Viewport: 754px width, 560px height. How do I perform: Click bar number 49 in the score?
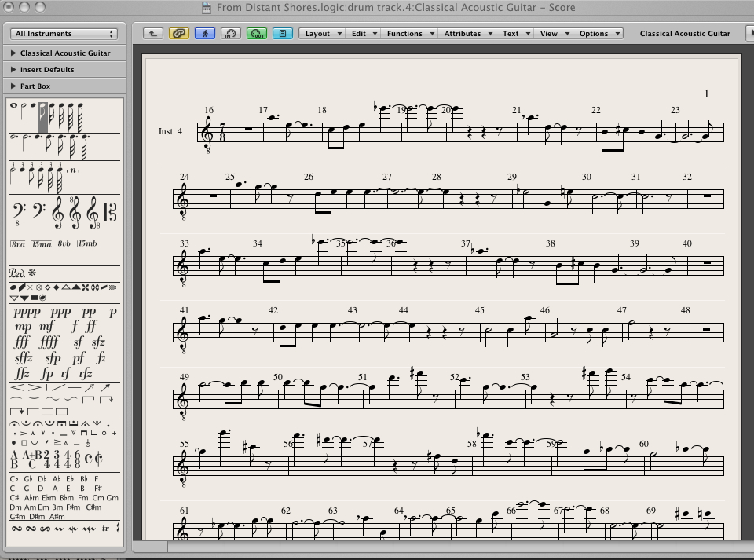click(x=184, y=377)
